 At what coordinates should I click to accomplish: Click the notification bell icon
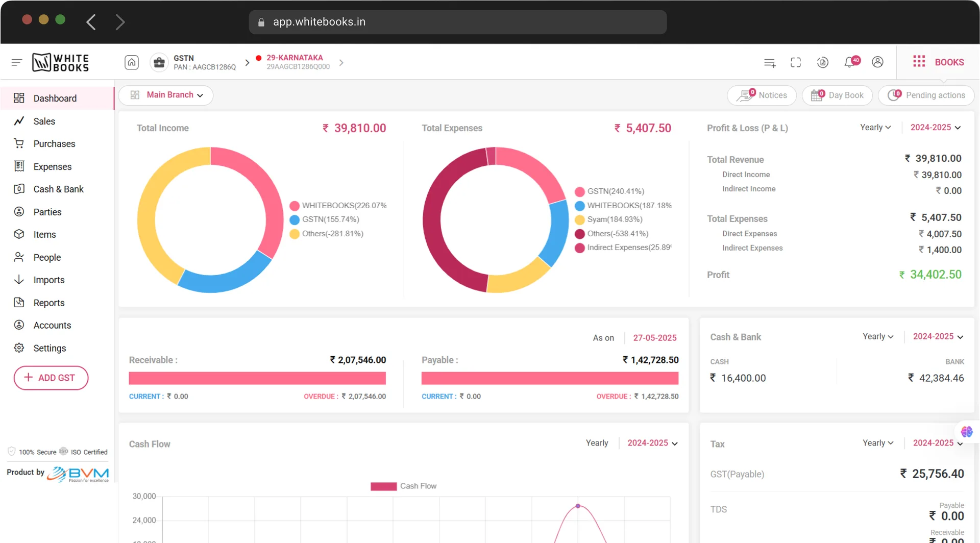849,62
